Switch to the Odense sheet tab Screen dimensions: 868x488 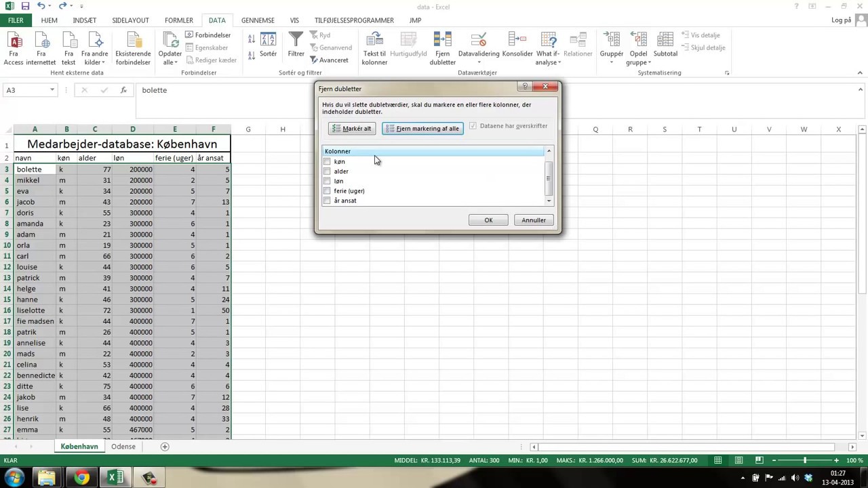[123, 447]
